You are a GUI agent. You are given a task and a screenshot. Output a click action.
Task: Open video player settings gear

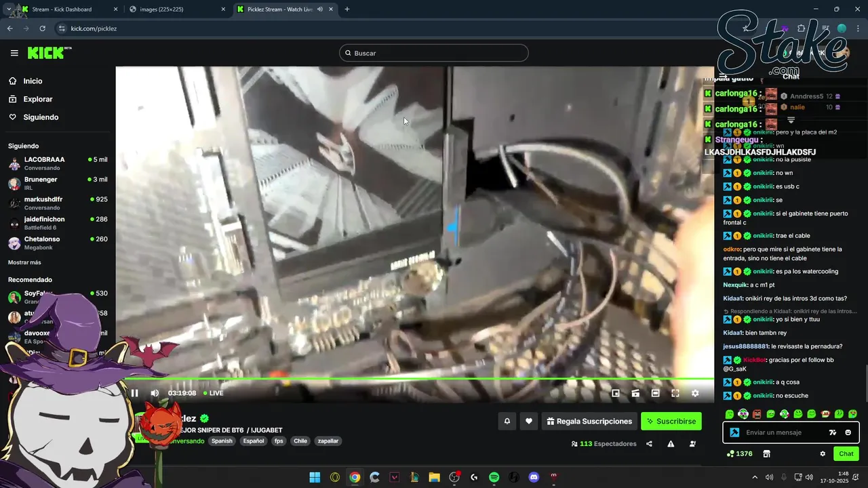pos(695,393)
